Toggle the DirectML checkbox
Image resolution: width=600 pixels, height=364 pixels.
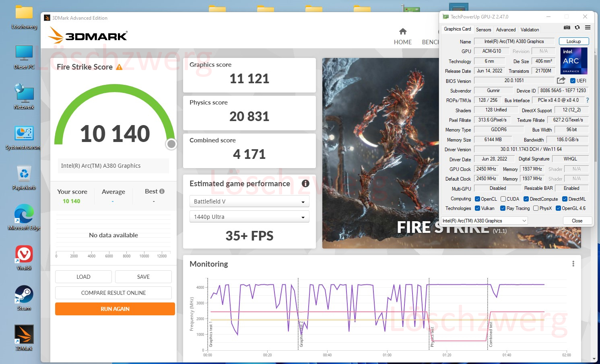pyautogui.click(x=565, y=199)
